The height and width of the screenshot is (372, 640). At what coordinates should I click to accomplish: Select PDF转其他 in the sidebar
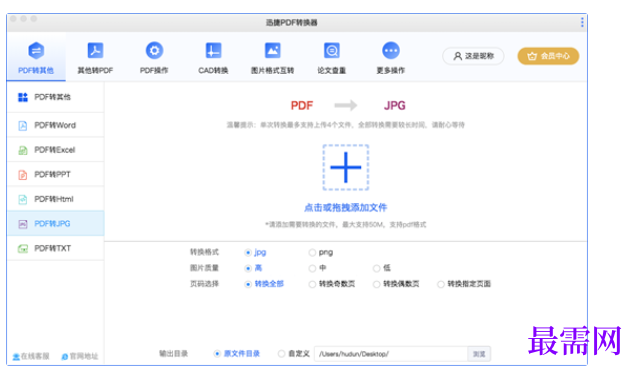[x=56, y=97]
